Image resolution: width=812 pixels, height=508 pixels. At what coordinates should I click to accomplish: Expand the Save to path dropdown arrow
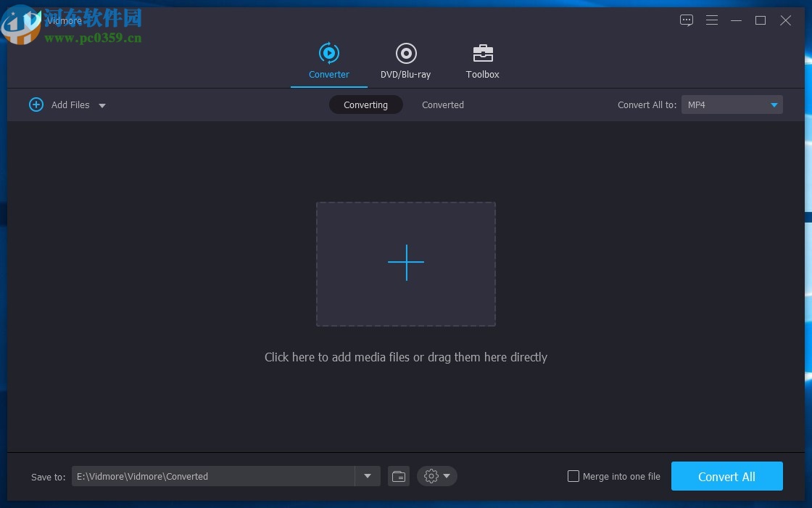pos(368,476)
